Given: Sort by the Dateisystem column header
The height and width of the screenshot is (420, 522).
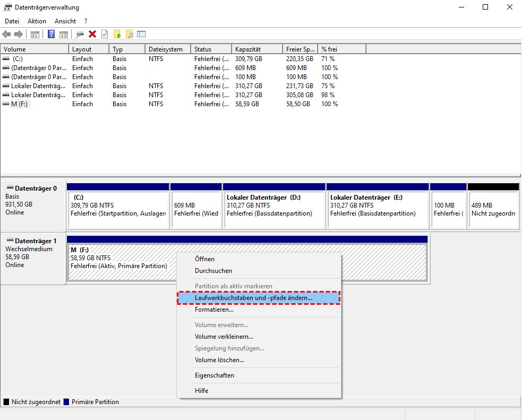Looking at the screenshot, I should [x=166, y=49].
